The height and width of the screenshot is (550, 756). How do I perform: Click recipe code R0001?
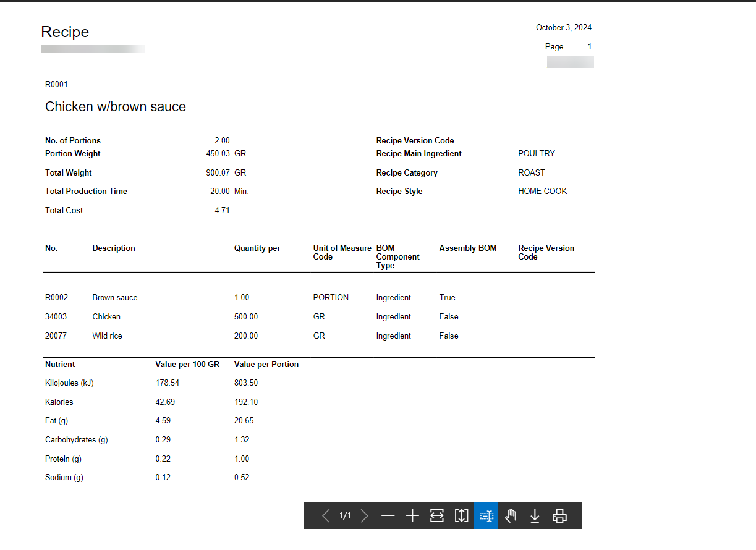(x=56, y=84)
